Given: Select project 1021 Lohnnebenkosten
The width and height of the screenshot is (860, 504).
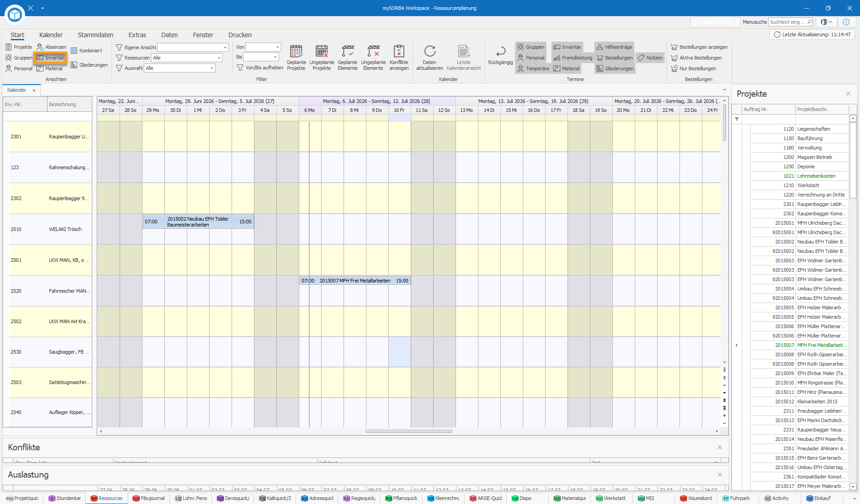Looking at the screenshot, I should coord(800,176).
